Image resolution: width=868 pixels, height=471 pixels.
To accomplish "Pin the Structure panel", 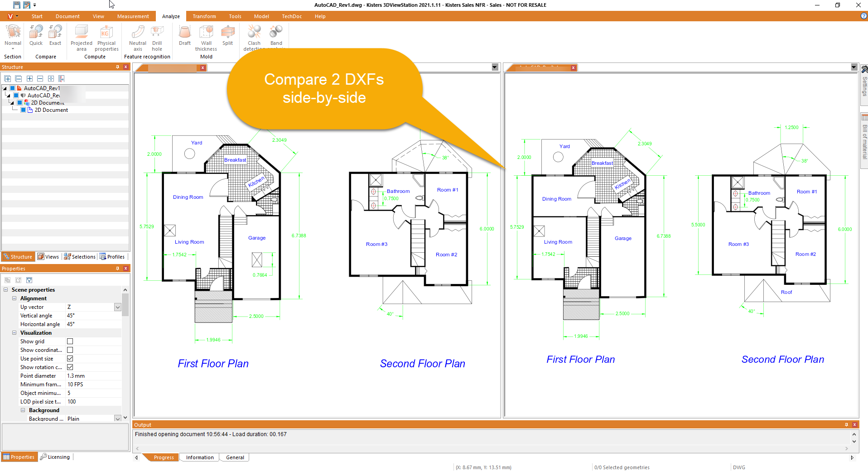I will pos(117,67).
